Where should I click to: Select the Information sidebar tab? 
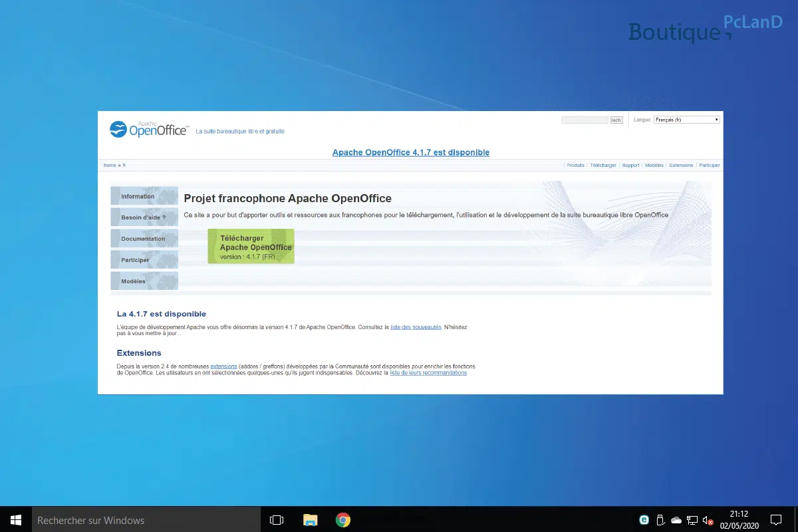tap(144, 196)
